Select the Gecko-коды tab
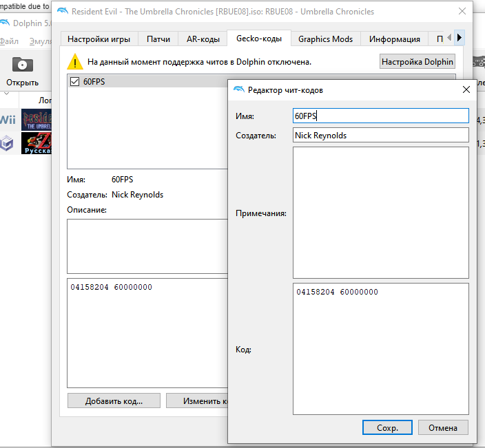Screen dimensions: 485x448 tap(259, 39)
